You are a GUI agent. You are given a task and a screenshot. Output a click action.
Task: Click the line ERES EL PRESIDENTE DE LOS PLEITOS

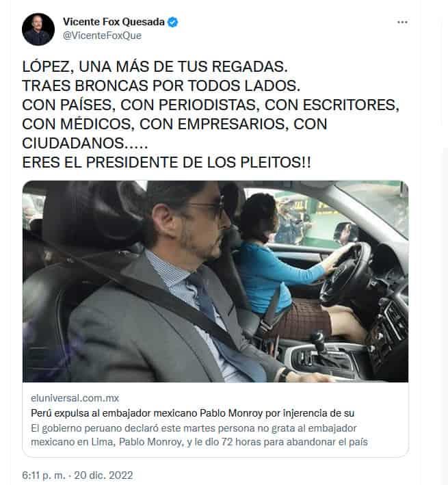(x=167, y=162)
